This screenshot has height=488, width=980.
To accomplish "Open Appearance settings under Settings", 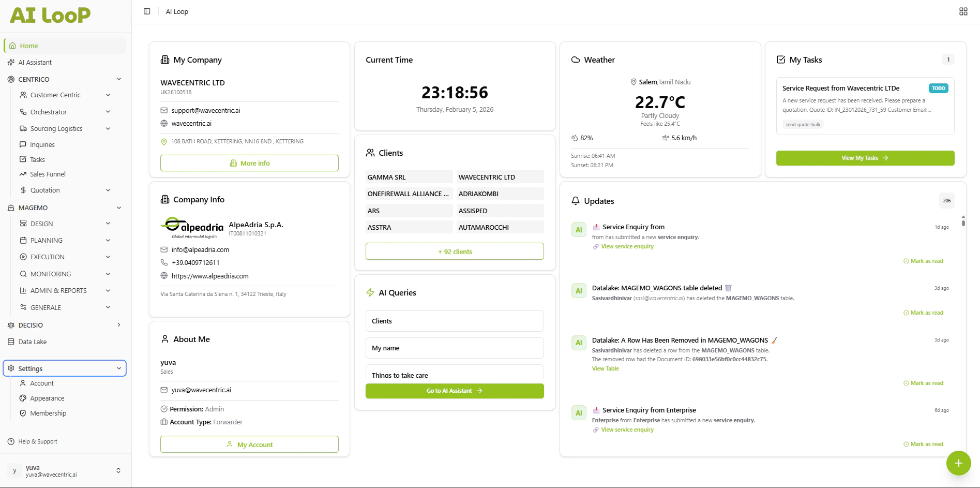I will tap(48, 398).
